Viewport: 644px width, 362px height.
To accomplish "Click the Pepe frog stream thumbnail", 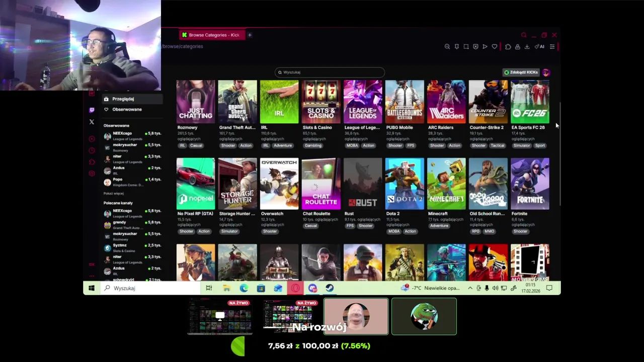I will pos(424,316).
